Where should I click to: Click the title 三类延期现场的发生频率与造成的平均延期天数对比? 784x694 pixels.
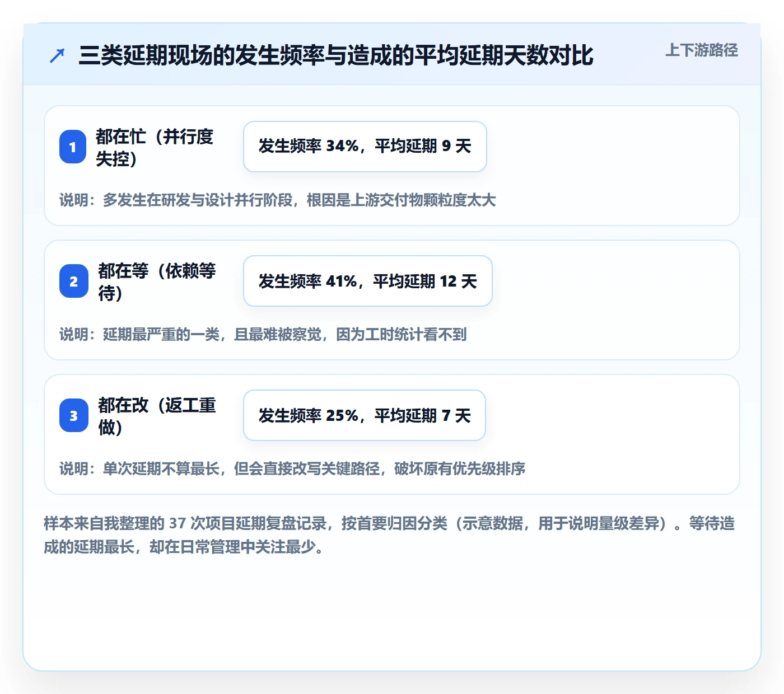point(335,55)
